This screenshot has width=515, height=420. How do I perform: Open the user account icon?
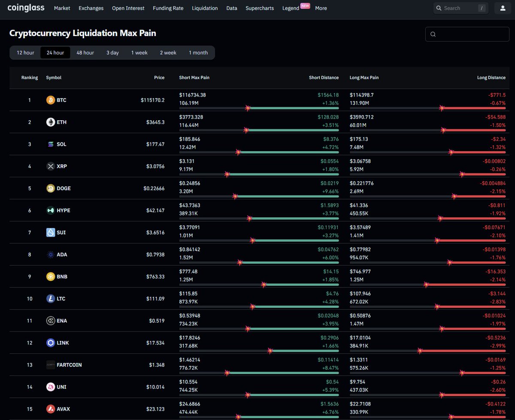coord(503,8)
